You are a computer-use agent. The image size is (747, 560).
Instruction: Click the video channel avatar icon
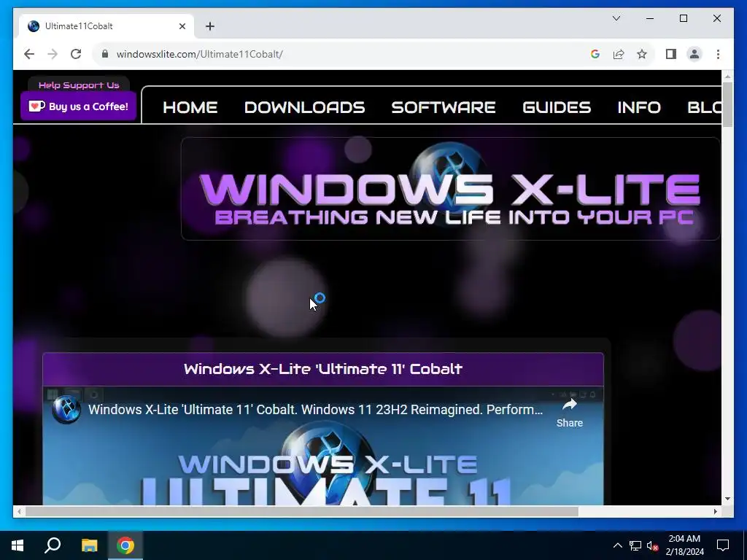pos(66,410)
